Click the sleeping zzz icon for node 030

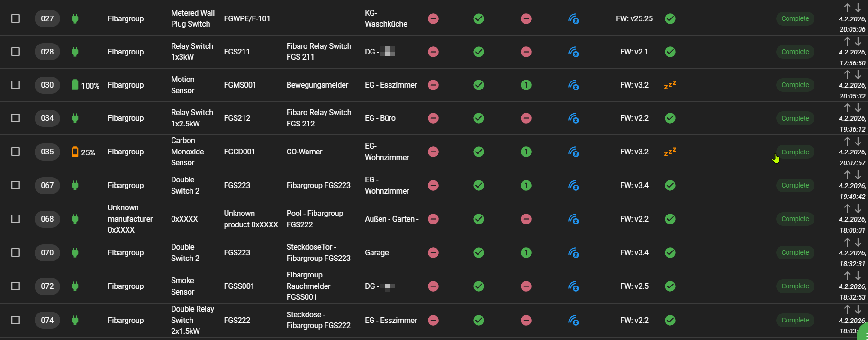point(670,85)
